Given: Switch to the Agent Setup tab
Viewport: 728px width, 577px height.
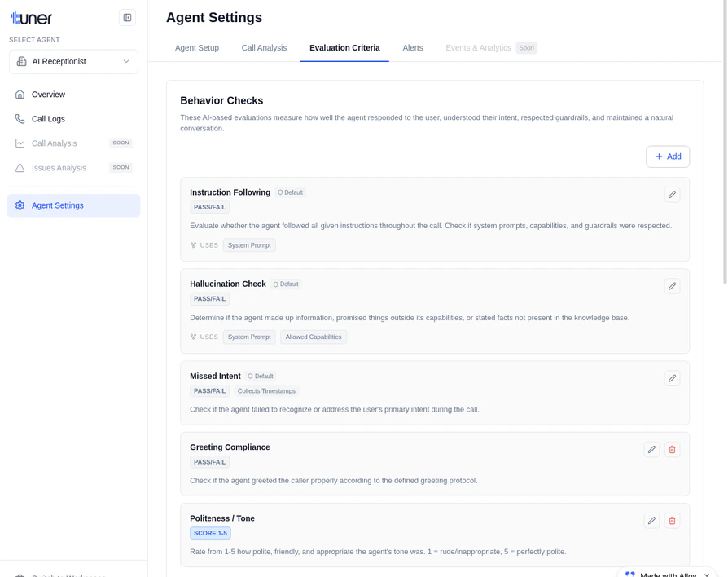Looking at the screenshot, I should (x=197, y=48).
